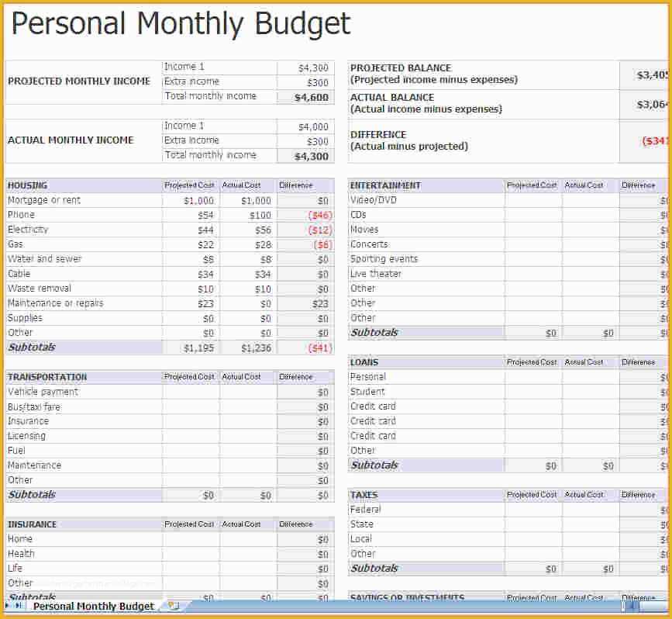
Task: Click the ACTUAL MONTHLY INCOME label
Action: click(71, 140)
